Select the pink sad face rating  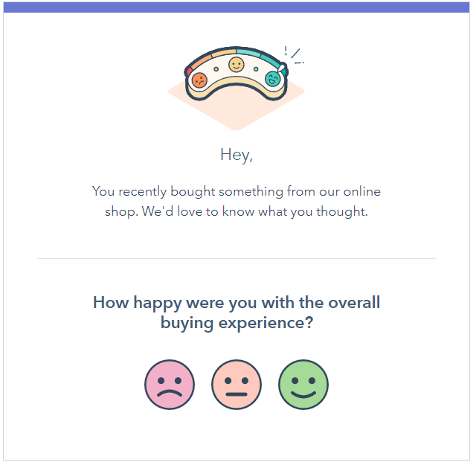click(x=170, y=385)
